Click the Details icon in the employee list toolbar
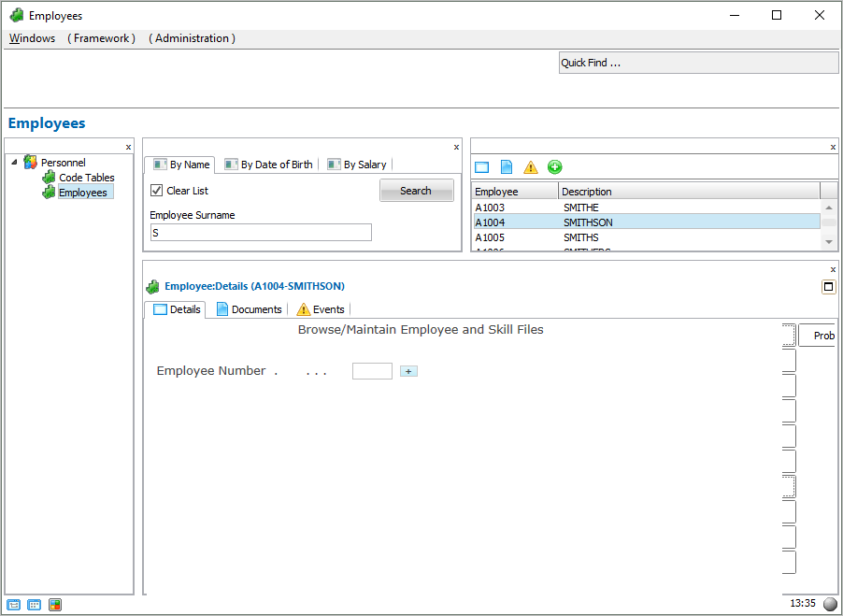Viewport: 843px width, 616px height. tap(481, 167)
